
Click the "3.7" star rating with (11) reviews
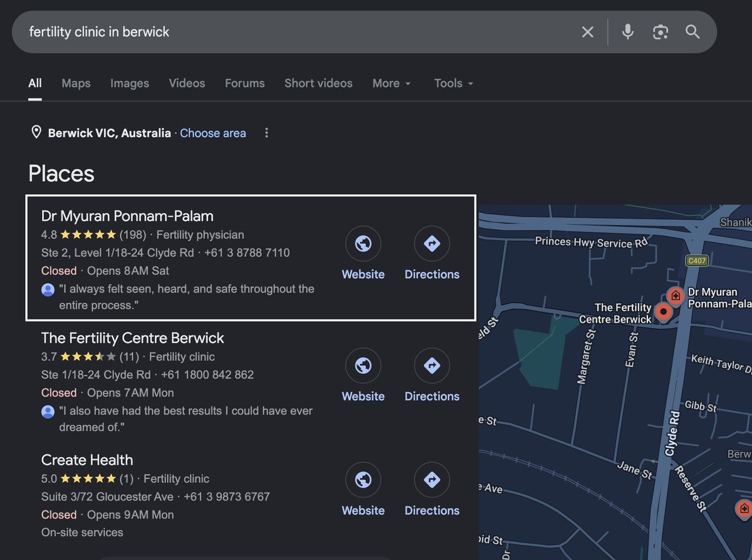tap(90, 357)
